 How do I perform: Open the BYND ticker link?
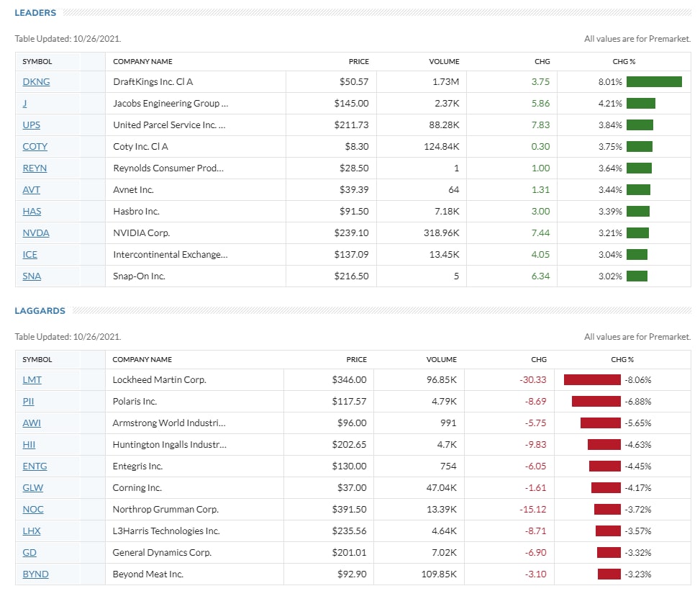(35, 574)
